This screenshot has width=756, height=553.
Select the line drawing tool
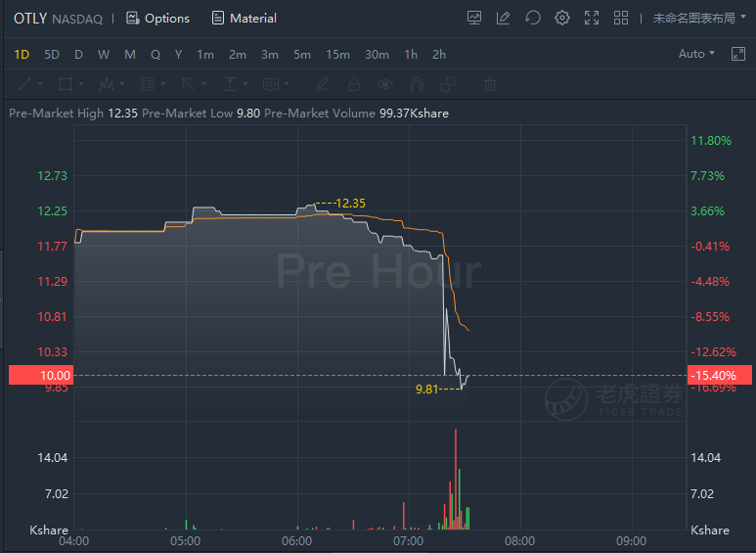pyautogui.click(x=24, y=84)
